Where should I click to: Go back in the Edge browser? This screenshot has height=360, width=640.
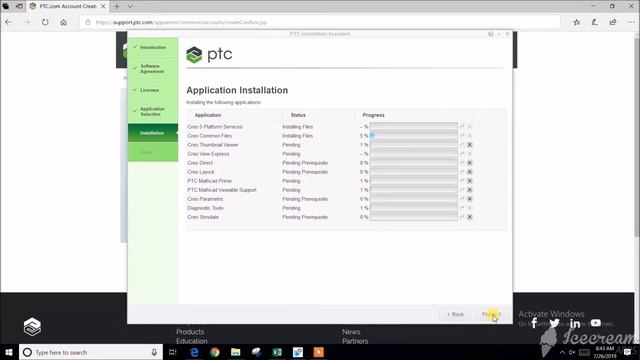pyautogui.click(x=9, y=22)
